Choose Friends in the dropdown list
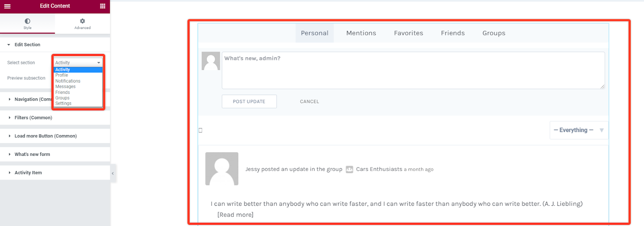 tap(78, 92)
